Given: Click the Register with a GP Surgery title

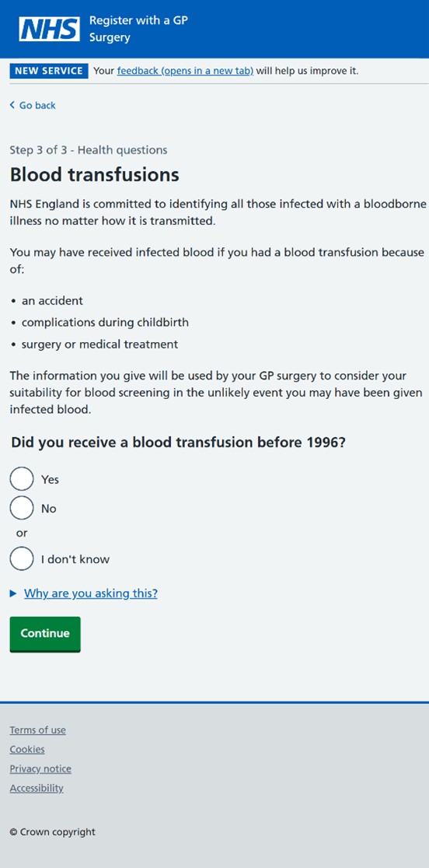Looking at the screenshot, I should [x=138, y=29].
